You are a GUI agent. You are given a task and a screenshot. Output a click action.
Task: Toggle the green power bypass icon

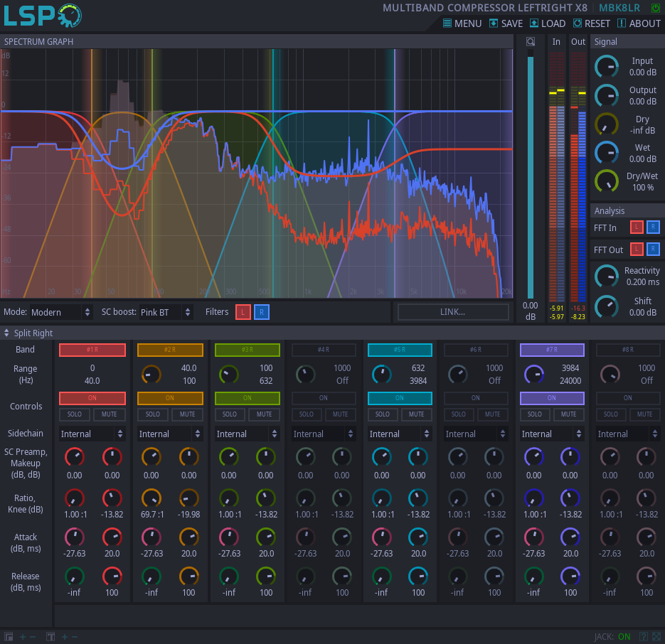[x=655, y=8]
